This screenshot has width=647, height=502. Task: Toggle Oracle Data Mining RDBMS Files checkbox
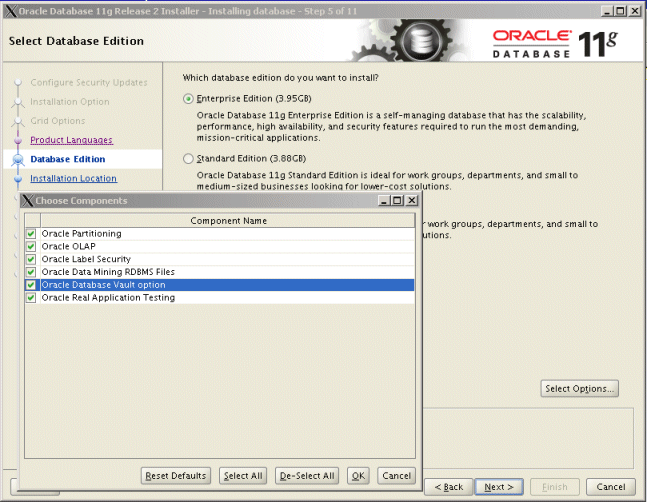coord(31,272)
